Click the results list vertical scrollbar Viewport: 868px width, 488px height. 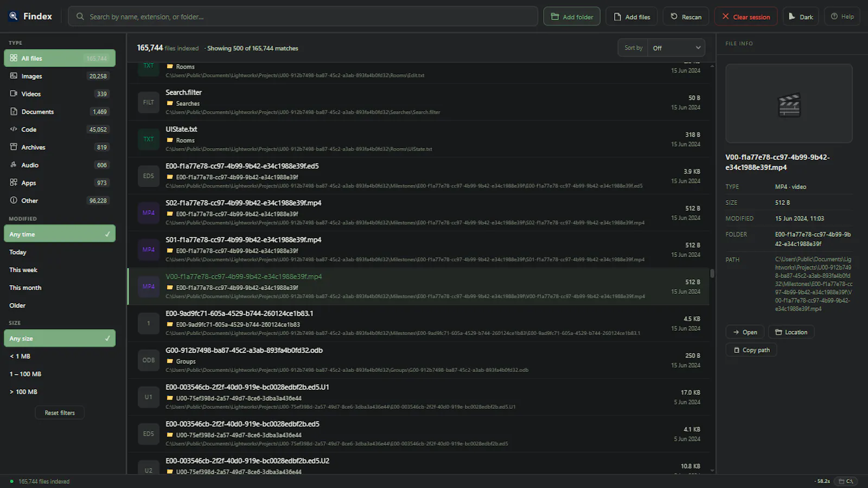[x=712, y=273]
